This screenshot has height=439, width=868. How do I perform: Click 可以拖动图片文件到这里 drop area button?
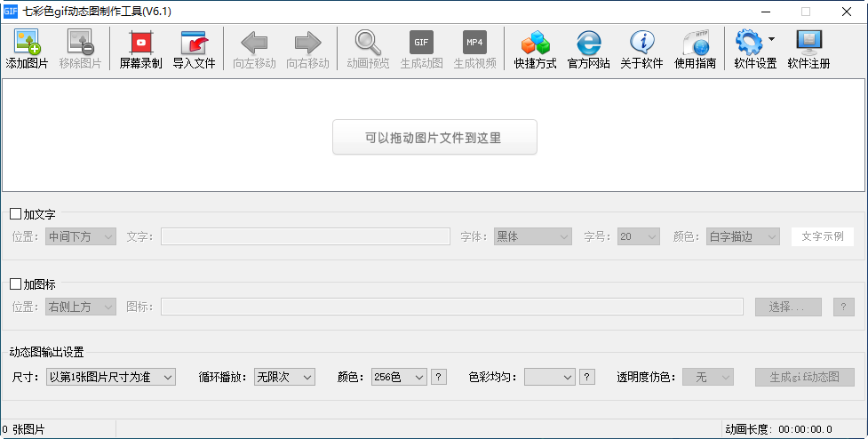pyautogui.click(x=434, y=137)
